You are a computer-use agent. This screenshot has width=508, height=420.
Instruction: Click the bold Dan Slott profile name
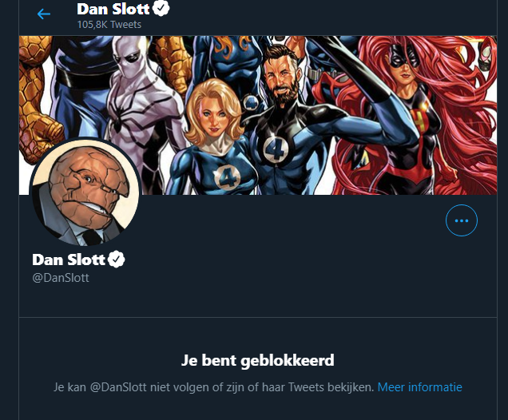click(69, 260)
